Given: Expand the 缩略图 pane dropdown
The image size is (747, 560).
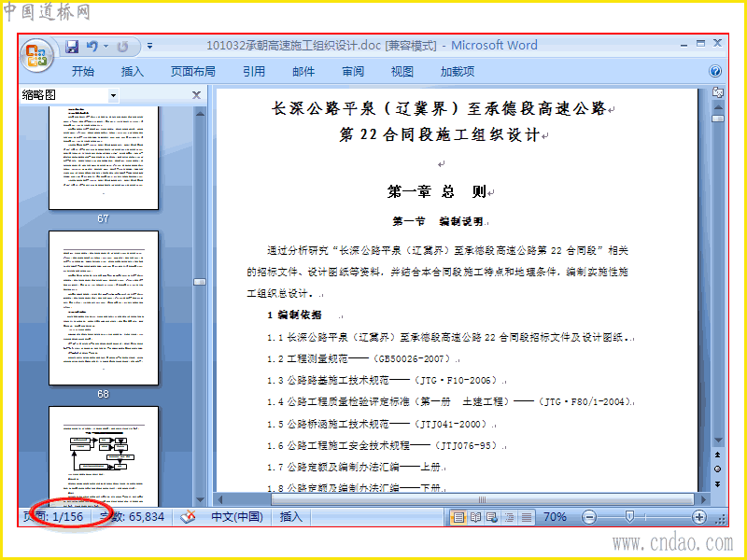Looking at the screenshot, I should pyautogui.click(x=113, y=95).
